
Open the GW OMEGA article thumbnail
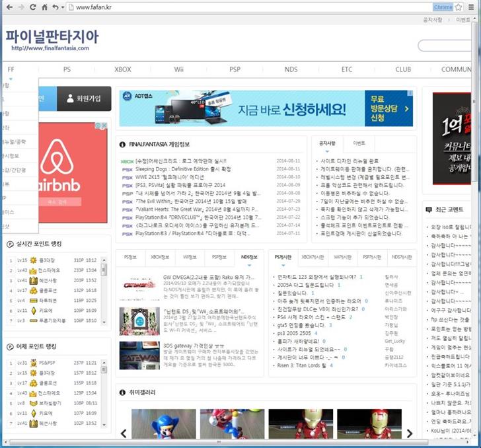coord(139,287)
